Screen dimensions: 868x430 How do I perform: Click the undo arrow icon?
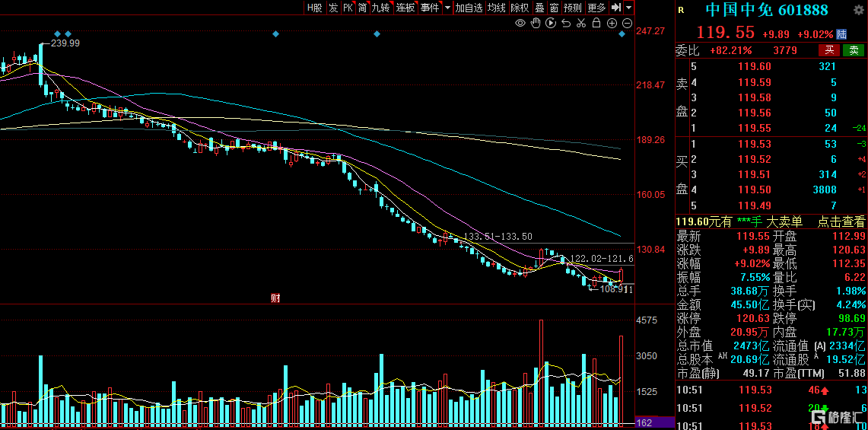(566, 23)
